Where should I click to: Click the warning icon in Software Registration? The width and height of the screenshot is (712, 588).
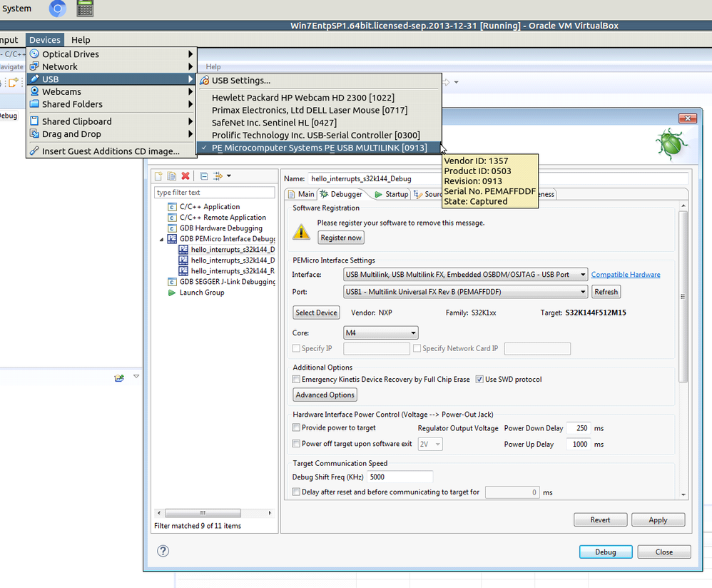point(301,232)
